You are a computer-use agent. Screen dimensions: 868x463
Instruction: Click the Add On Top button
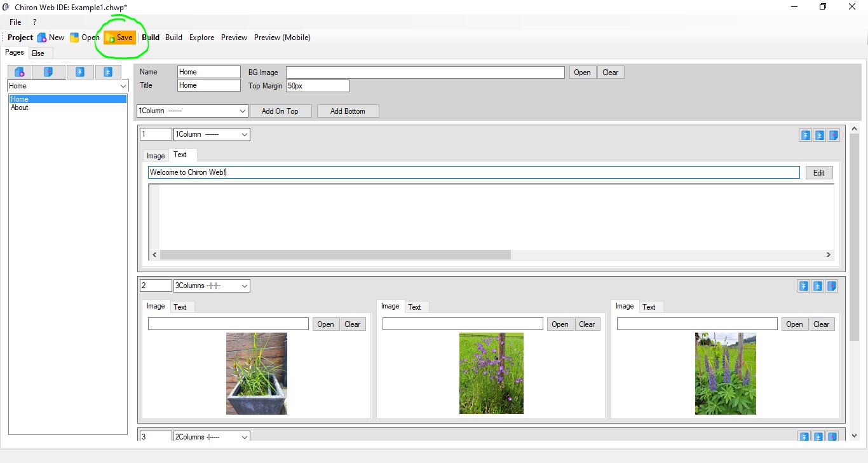[x=280, y=111]
